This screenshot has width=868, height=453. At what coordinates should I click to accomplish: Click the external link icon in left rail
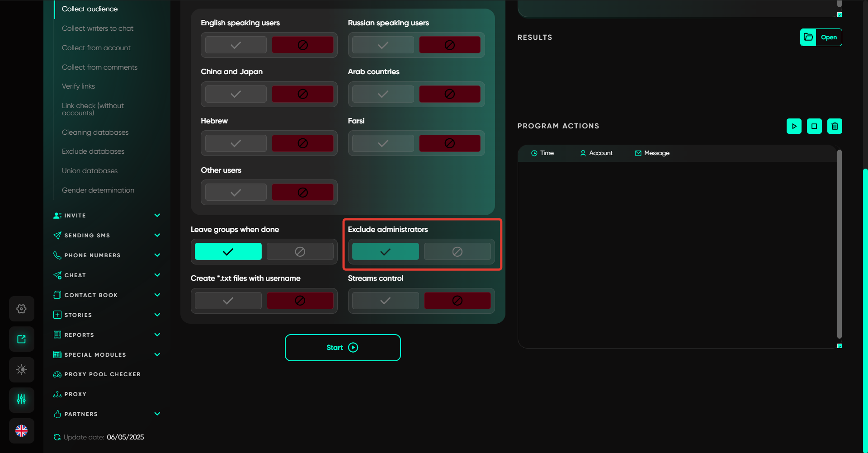[x=21, y=339]
